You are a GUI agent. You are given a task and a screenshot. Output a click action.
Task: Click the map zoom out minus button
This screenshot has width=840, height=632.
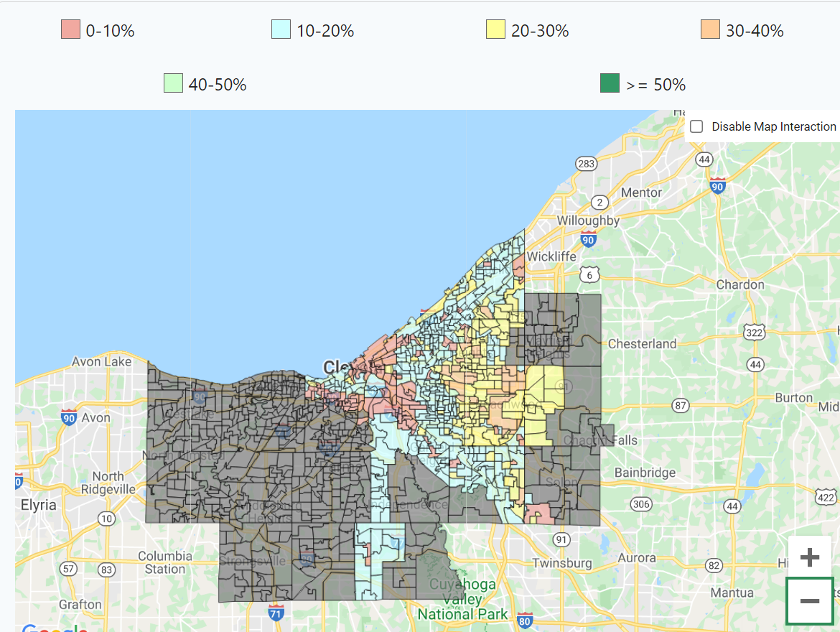pyautogui.click(x=809, y=601)
